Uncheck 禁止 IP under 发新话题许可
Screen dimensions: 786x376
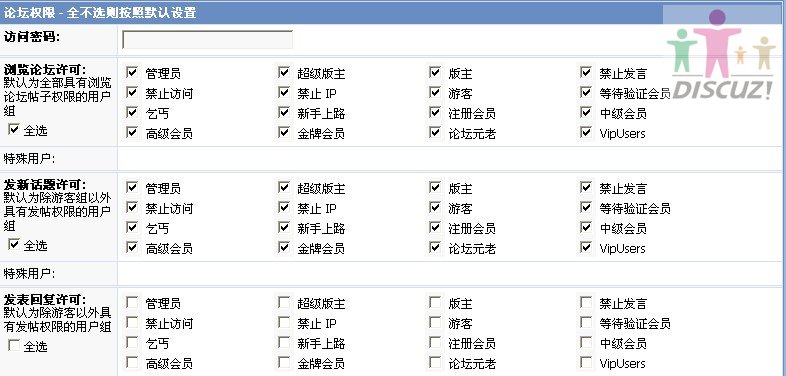click(x=284, y=208)
